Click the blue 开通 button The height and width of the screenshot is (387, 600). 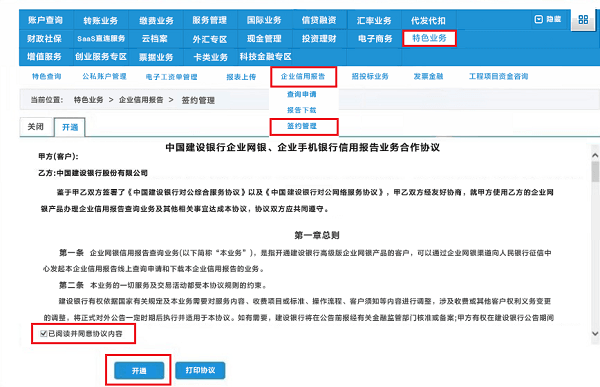[x=139, y=370]
